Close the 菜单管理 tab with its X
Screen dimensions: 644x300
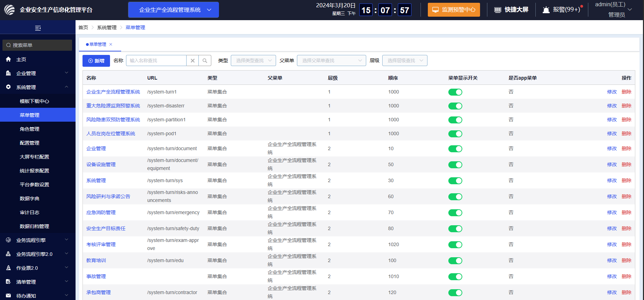pyautogui.click(x=111, y=44)
